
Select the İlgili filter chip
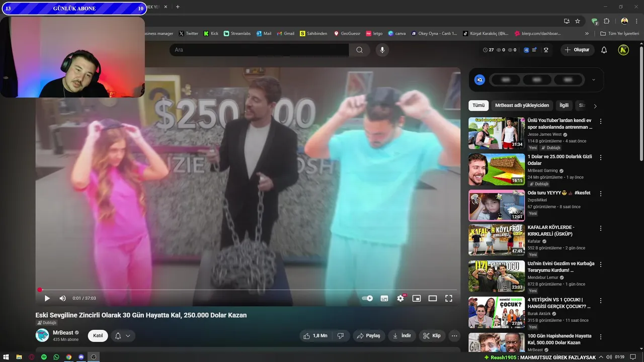coord(564,106)
